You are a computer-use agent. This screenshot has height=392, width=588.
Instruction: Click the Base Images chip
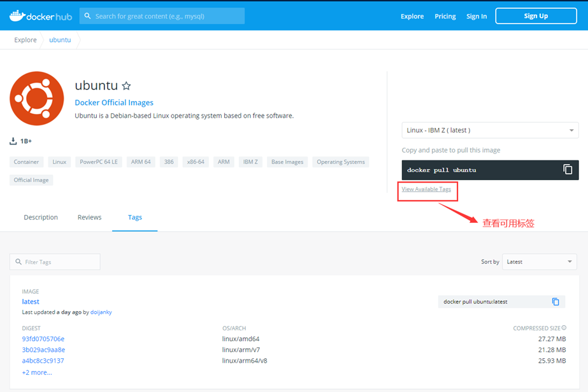[x=287, y=162]
